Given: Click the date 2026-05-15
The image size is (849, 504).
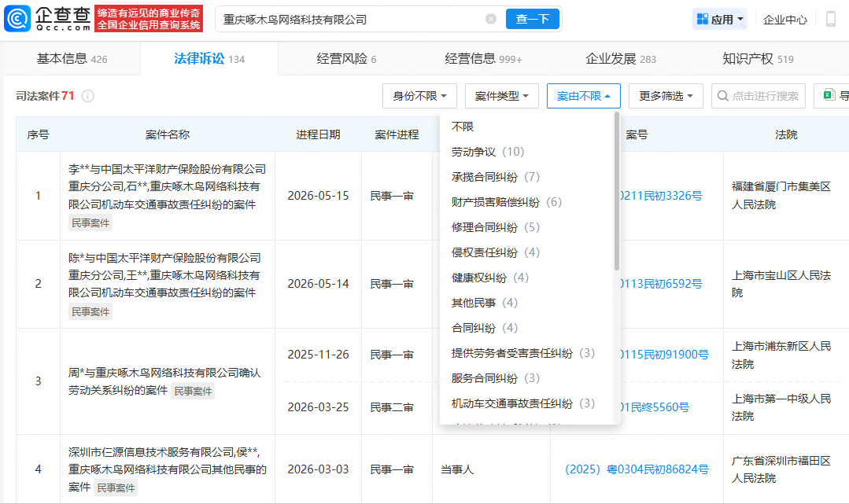Looking at the screenshot, I should [x=319, y=196].
